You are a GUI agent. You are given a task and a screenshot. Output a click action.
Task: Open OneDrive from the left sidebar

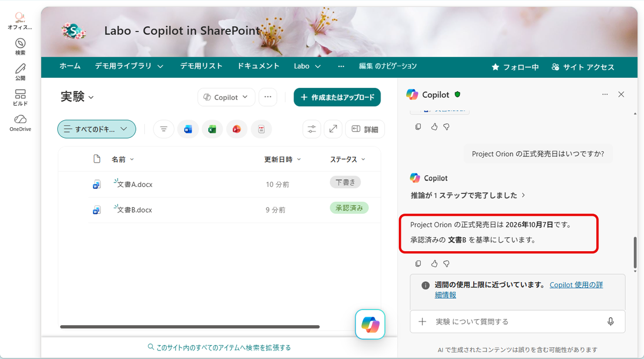point(20,123)
